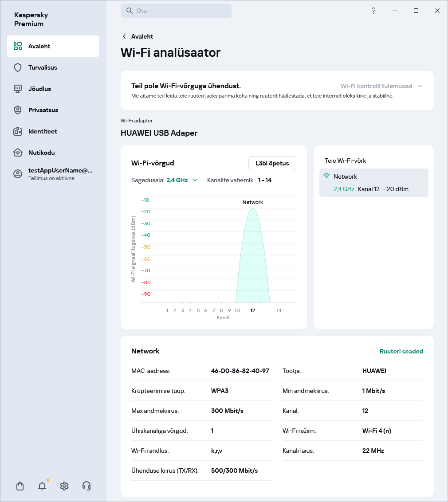Go back using the Avaleht chevron
The height and width of the screenshot is (502, 448).
124,36
